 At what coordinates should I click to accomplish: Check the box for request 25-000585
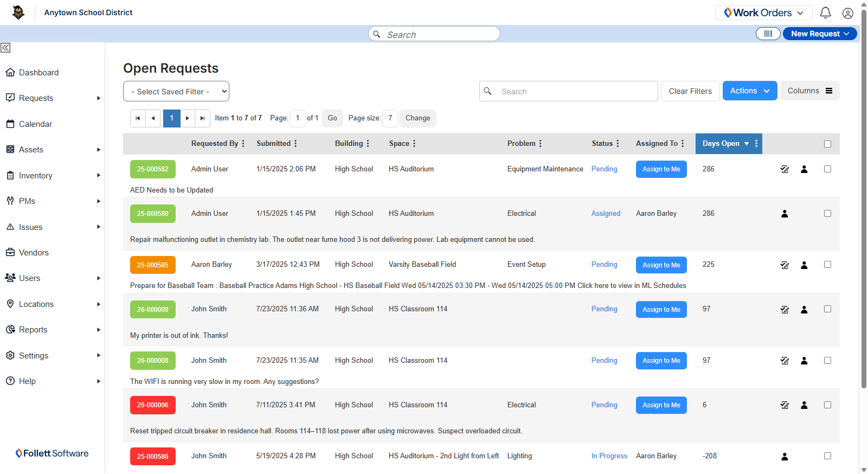(x=827, y=264)
